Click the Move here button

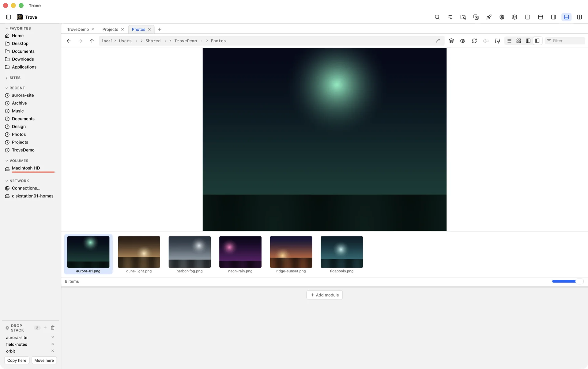coord(44,361)
